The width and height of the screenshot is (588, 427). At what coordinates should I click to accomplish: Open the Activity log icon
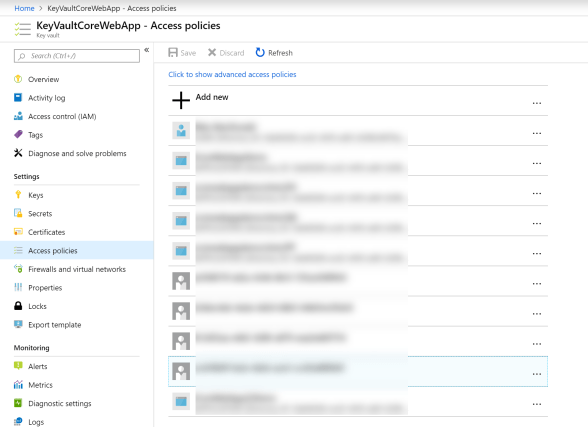(x=18, y=97)
